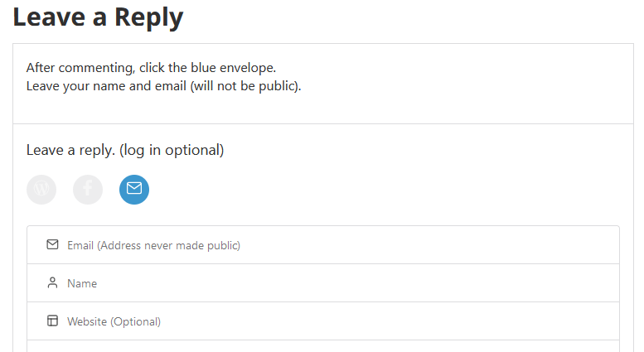644x352 pixels.
Task: Click the "Leave a Reply" heading
Action: [x=98, y=17]
